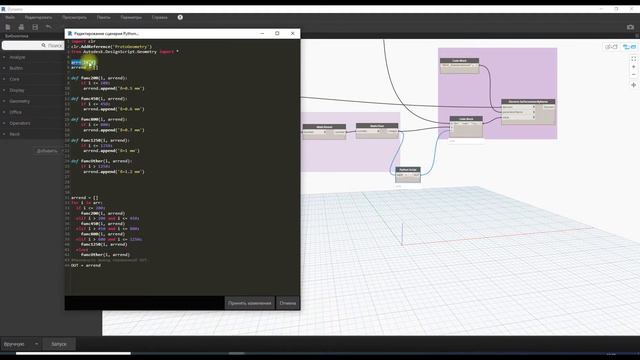Click the Open file toolbar icon
Screen dimensions: 640x360
click(x=21, y=27)
